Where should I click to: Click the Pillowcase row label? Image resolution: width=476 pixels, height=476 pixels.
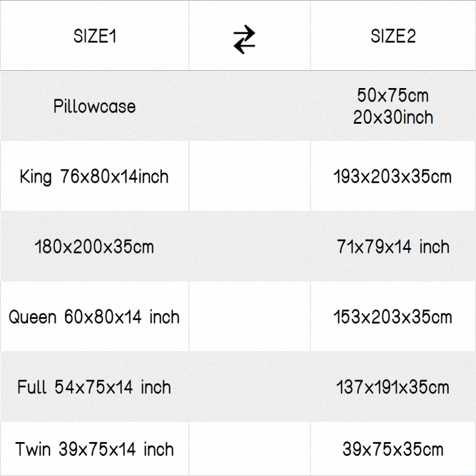coord(95,107)
